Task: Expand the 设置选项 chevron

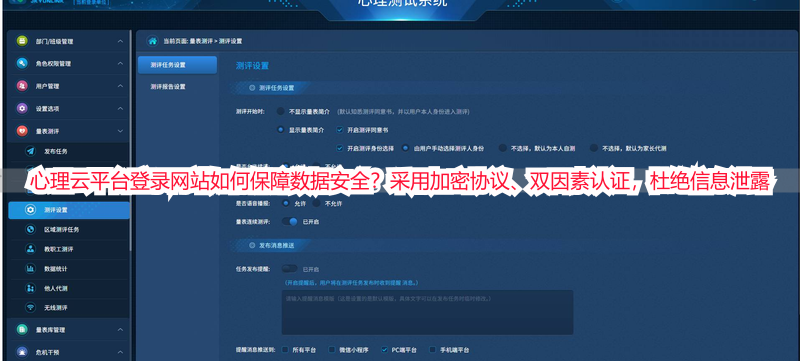Action: [120, 109]
